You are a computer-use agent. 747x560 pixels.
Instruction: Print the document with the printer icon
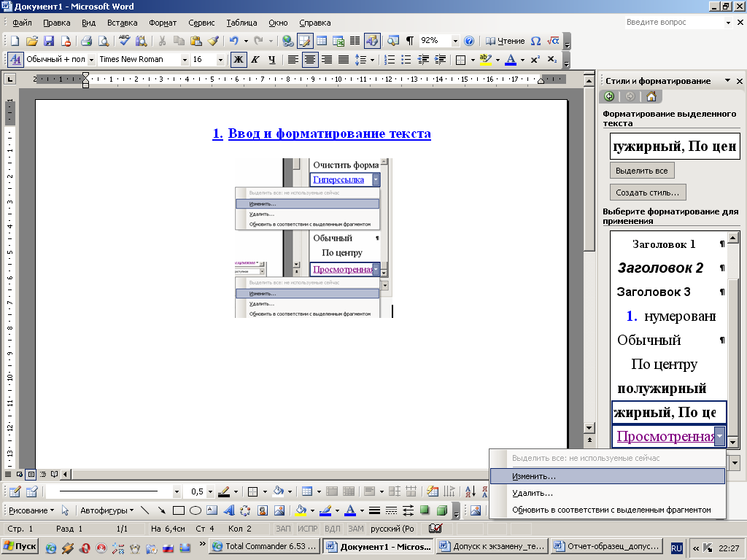(x=86, y=42)
